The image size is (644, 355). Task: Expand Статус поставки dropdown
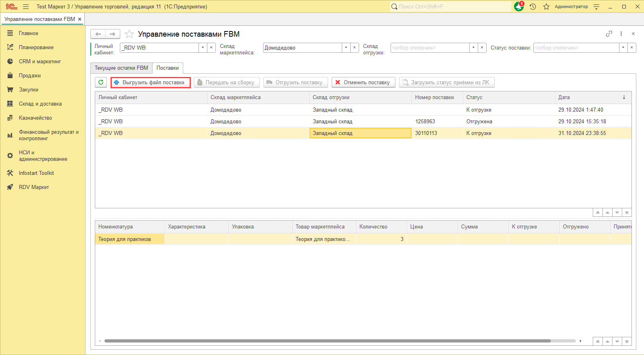click(x=623, y=48)
